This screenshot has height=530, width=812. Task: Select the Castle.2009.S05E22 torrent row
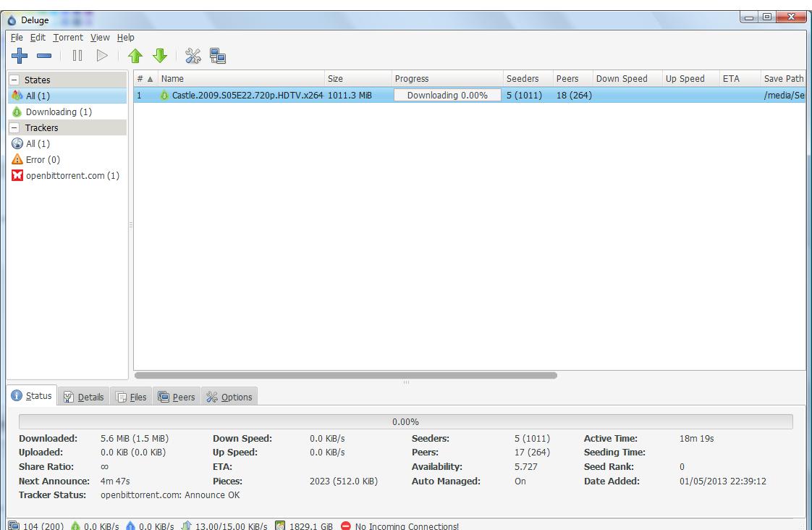point(470,96)
